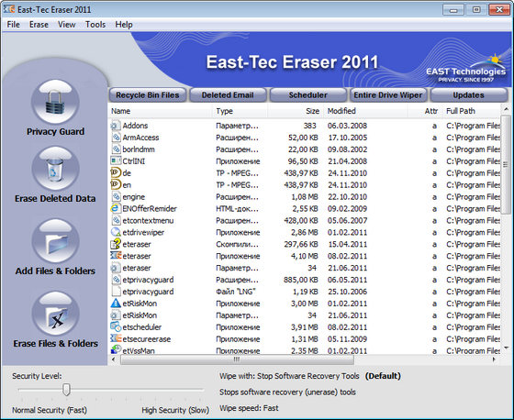Click the horizontal scrollbar right arrow

[495, 359]
